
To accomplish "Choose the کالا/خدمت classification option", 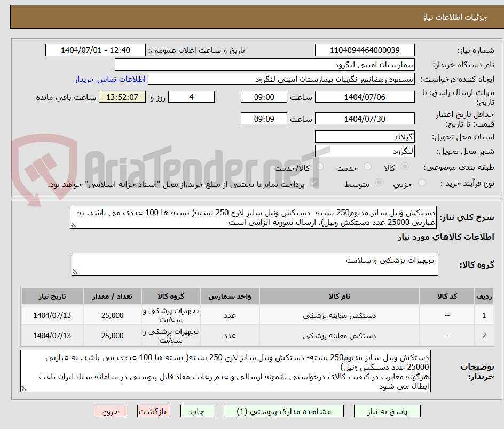I will 318,166.
